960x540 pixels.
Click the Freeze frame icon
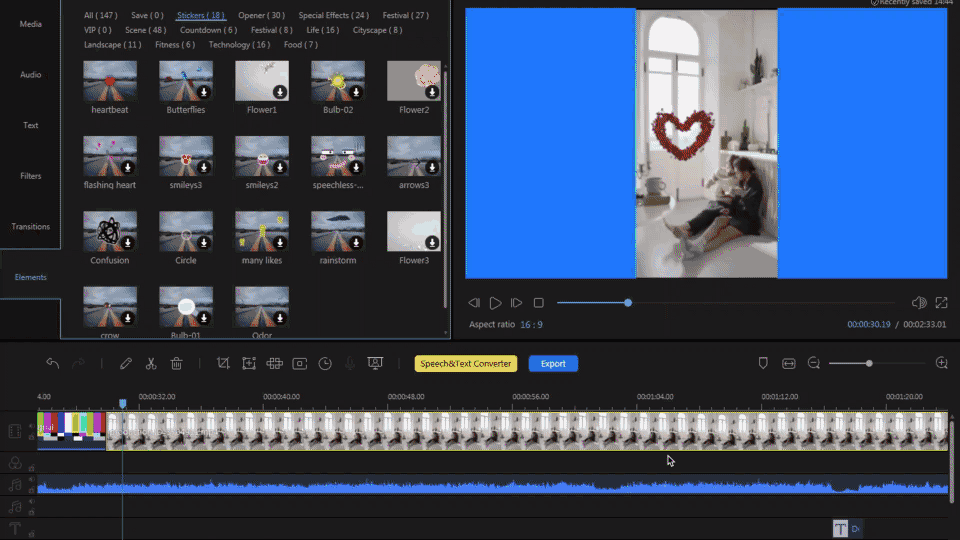coord(299,363)
